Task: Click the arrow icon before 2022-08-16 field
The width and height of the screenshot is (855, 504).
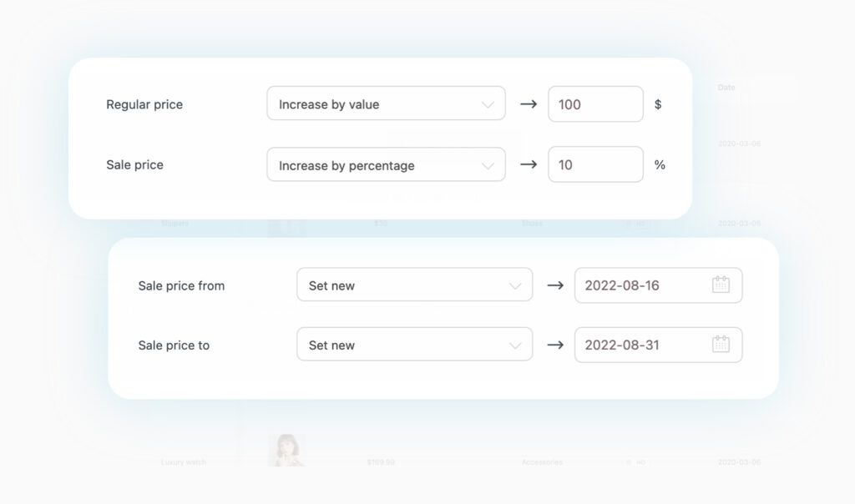Action: pos(556,285)
